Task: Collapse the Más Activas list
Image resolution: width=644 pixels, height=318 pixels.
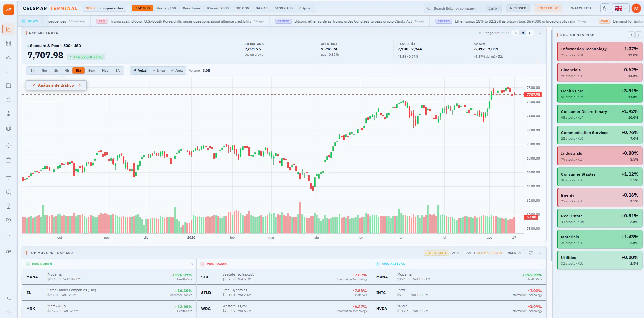Action: click(x=378, y=264)
